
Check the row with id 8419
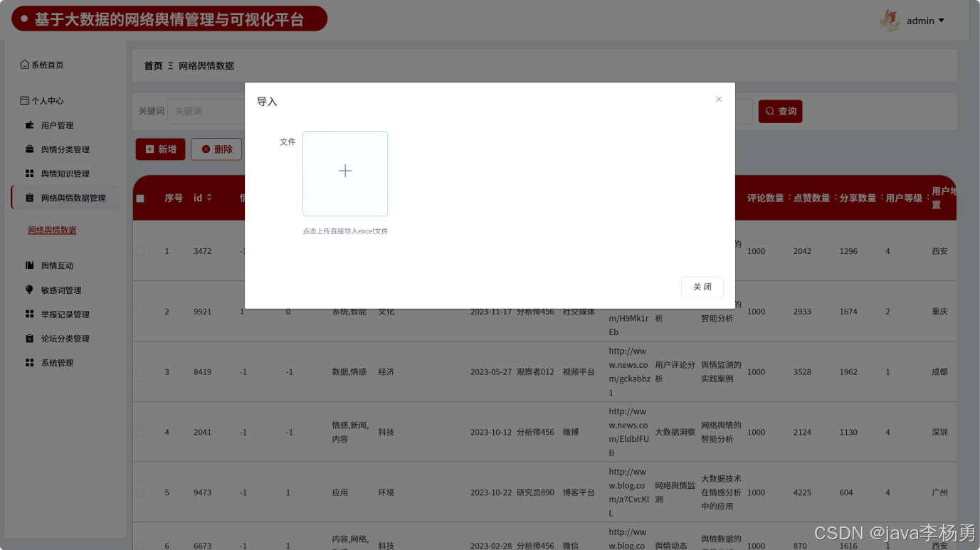(x=140, y=372)
